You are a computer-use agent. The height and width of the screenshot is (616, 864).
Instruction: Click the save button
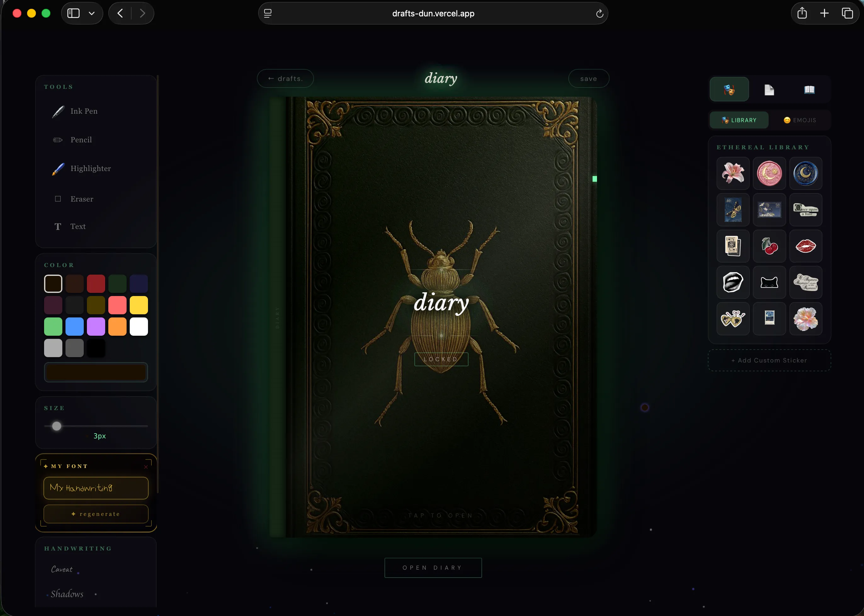[x=588, y=79]
